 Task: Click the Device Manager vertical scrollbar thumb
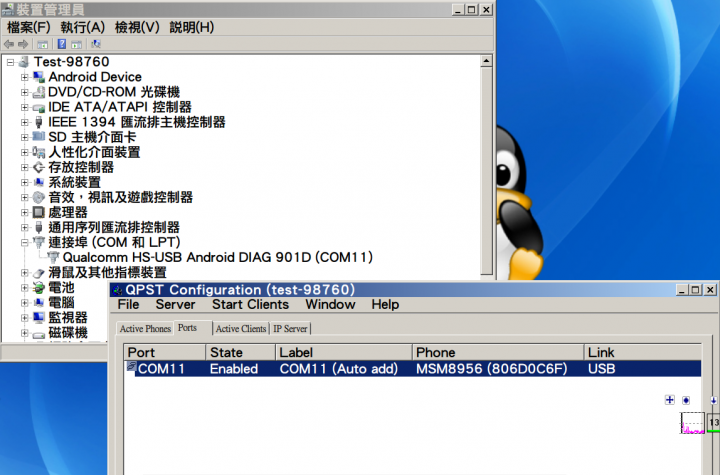pos(487,171)
